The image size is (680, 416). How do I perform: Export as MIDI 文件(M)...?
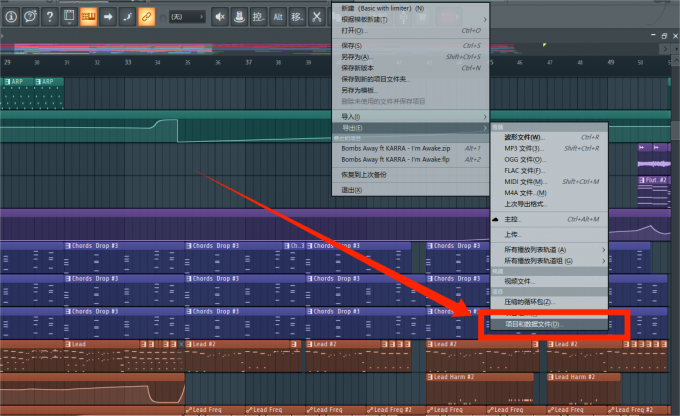tap(549, 182)
